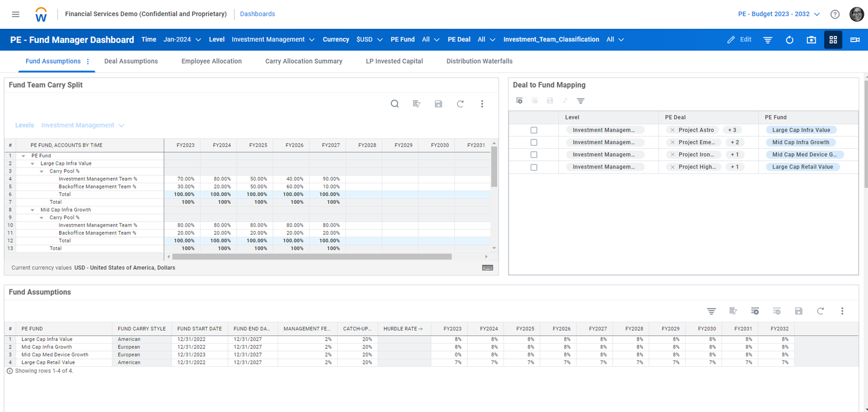Click the filter icon on Fund Assumptions panel

point(711,311)
